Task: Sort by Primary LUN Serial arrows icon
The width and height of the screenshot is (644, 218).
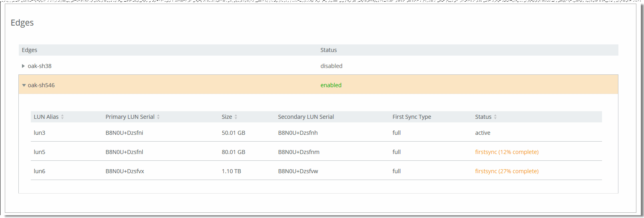Action: (x=158, y=117)
